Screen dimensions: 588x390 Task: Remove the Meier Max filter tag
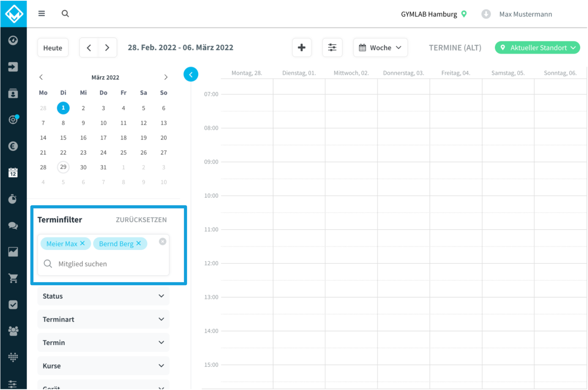pyautogui.click(x=82, y=243)
